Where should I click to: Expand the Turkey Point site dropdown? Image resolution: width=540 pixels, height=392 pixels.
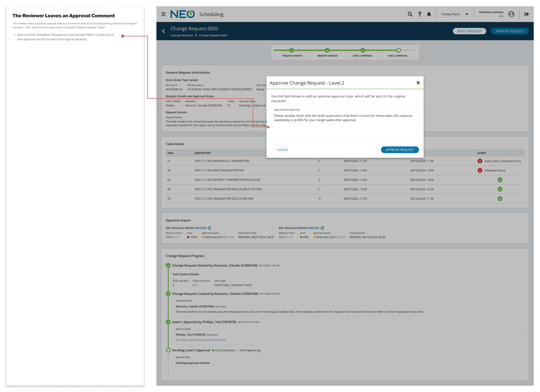coord(467,14)
